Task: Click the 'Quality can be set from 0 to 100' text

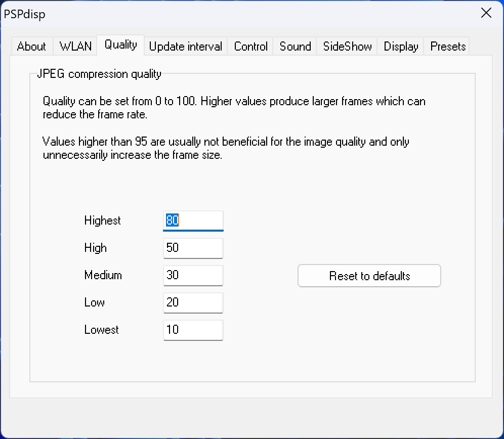Action: coord(234,108)
